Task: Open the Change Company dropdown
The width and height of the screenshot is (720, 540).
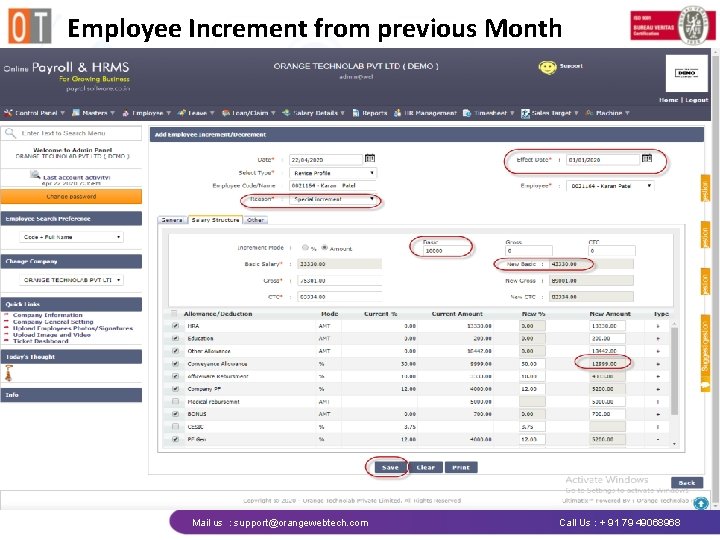Action: pos(71,280)
